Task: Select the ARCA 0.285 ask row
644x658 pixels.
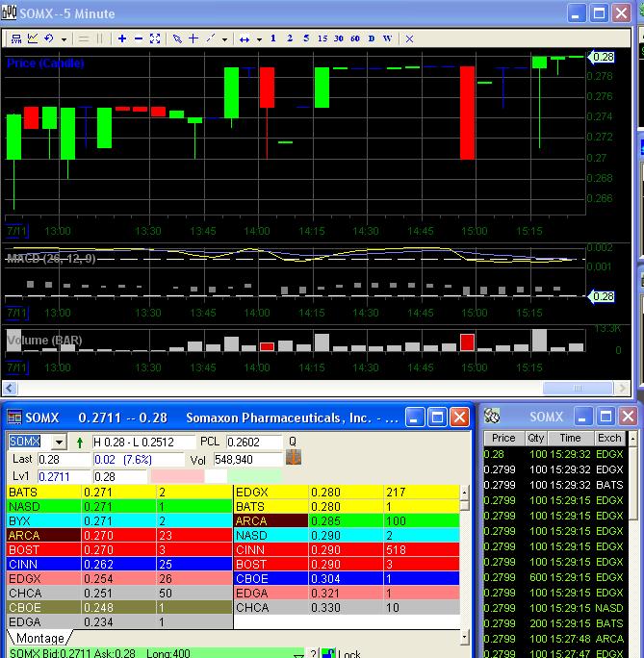Action: 347,521
